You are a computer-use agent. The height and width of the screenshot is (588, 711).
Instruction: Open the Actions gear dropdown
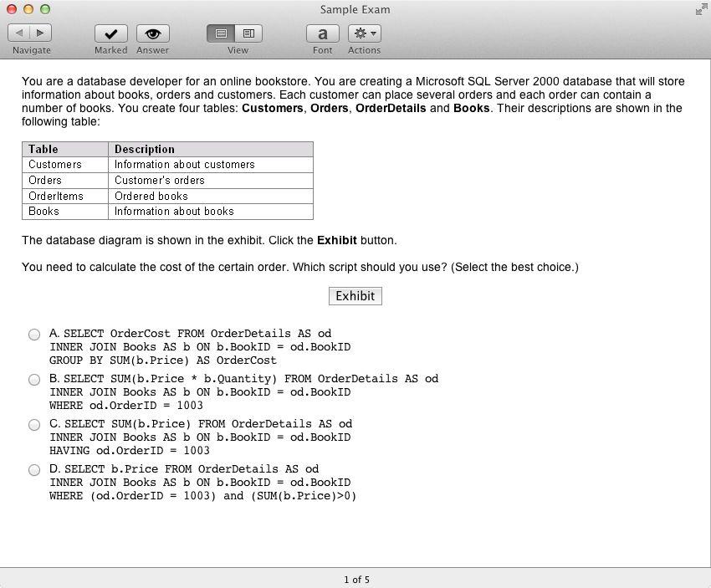pos(364,33)
